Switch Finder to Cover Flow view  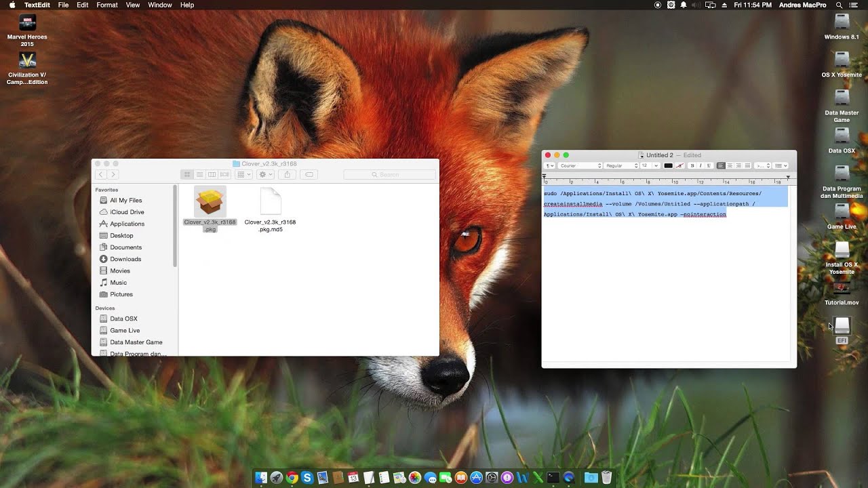click(224, 175)
